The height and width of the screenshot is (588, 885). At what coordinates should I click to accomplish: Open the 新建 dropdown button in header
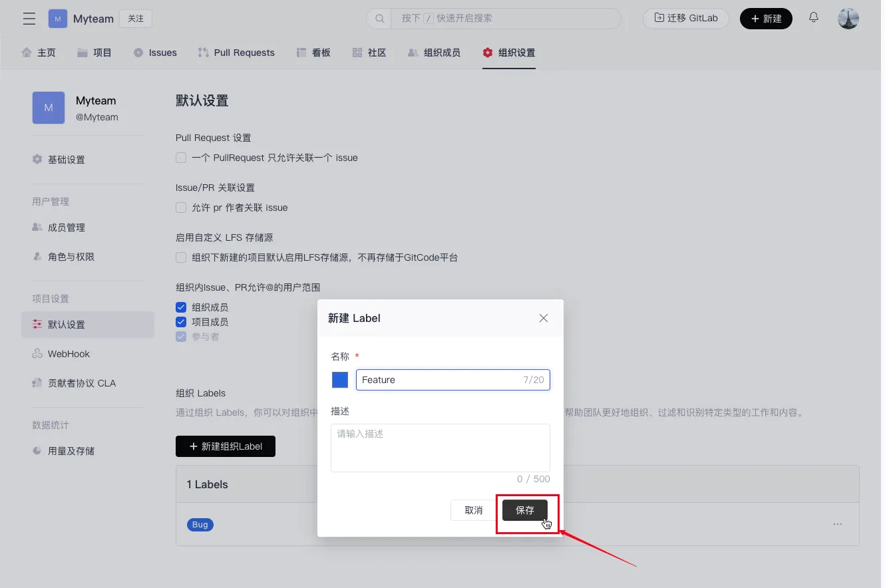point(766,19)
